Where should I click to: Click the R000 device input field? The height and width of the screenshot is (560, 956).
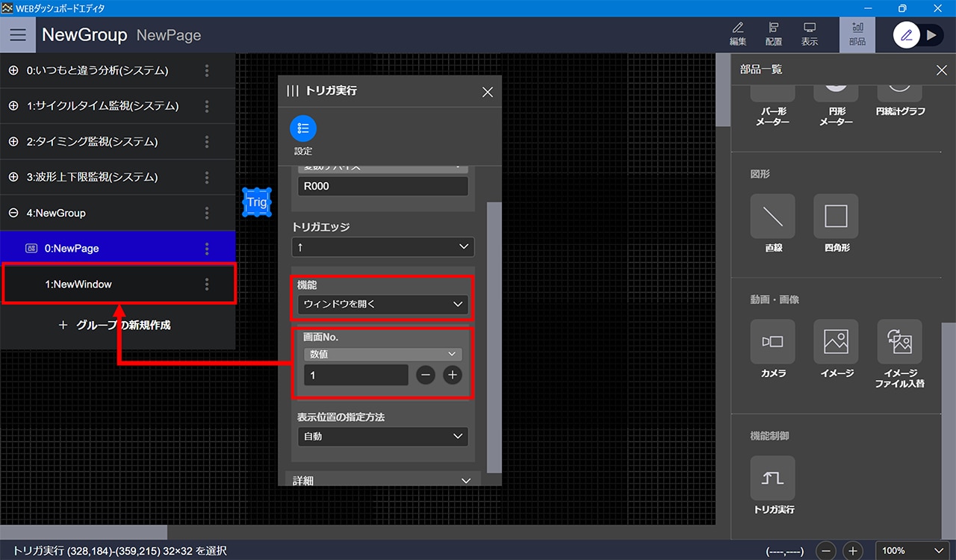click(x=382, y=187)
